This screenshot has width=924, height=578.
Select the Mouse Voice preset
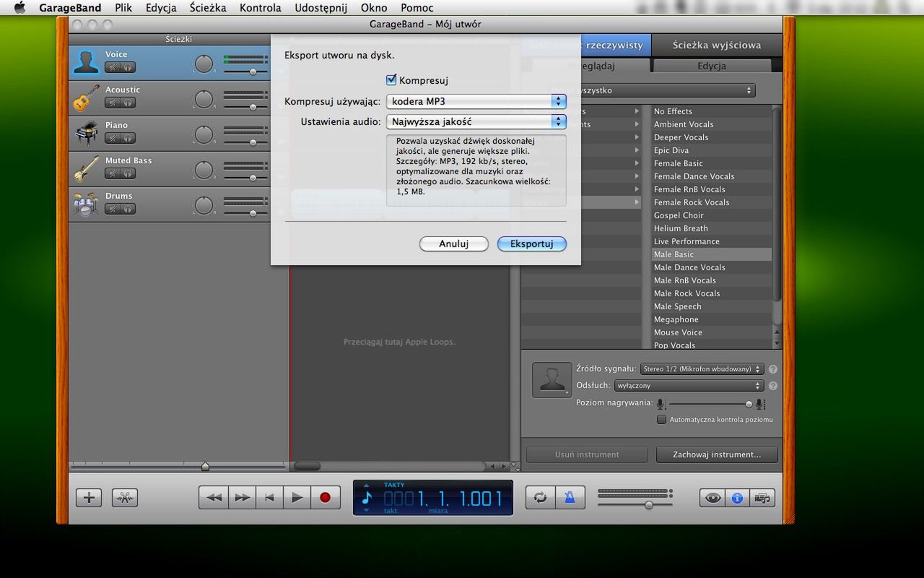click(711, 332)
